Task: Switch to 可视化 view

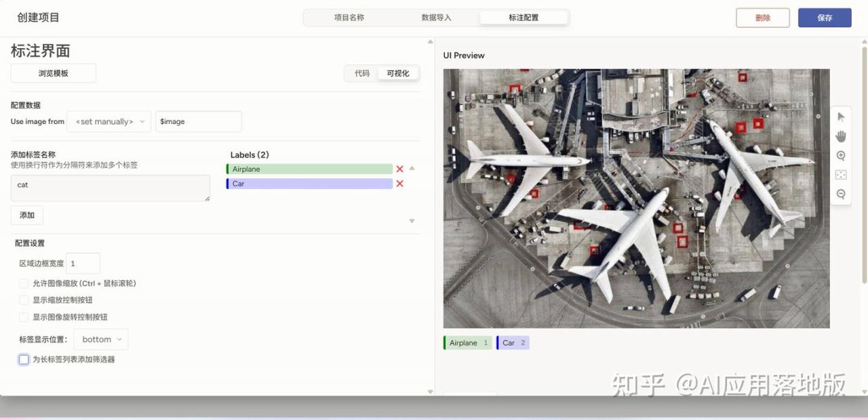Action: tap(398, 73)
